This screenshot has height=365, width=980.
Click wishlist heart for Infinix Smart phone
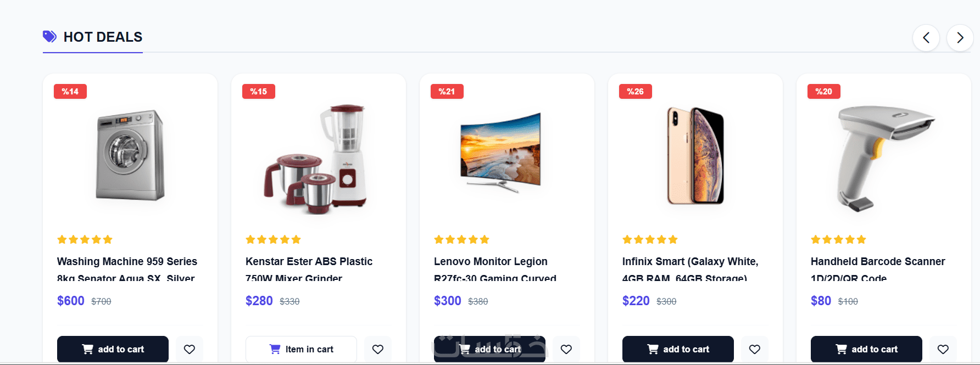[x=755, y=349]
